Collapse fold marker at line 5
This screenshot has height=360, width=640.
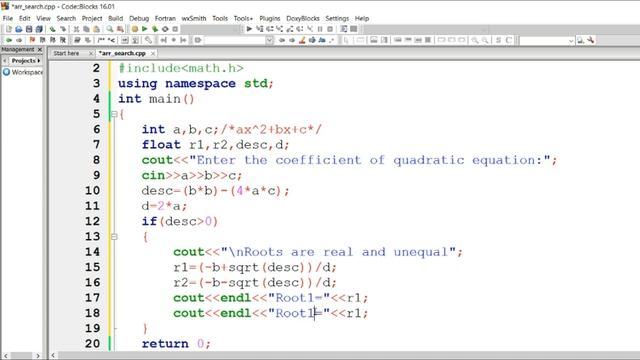tap(114, 114)
